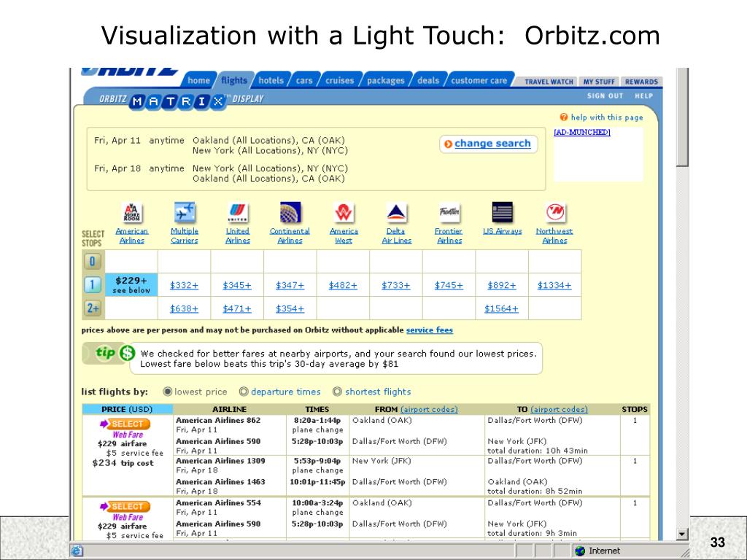Open the packages tab
The image size is (747, 560).
[x=385, y=80]
